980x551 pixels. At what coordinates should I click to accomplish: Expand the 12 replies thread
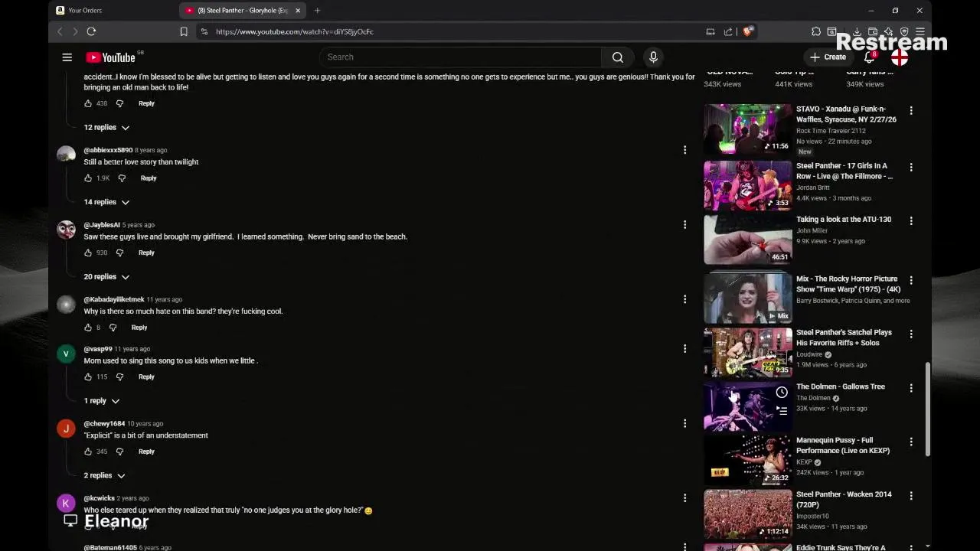pos(106,128)
